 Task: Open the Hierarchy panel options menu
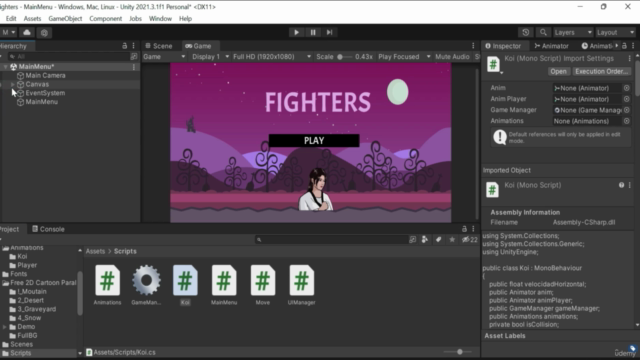pyautogui.click(x=133, y=46)
